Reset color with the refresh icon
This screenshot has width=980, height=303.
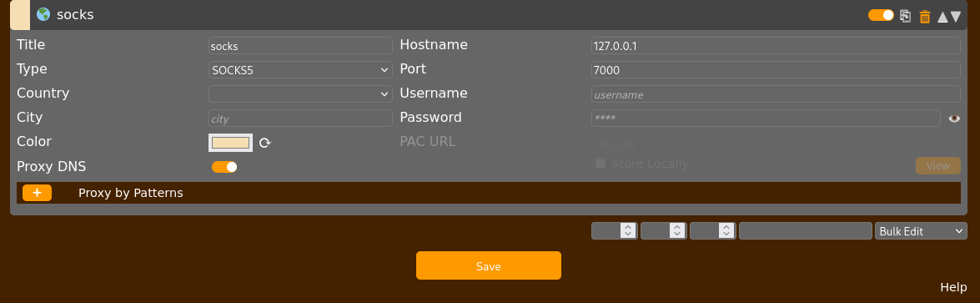pos(265,143)
